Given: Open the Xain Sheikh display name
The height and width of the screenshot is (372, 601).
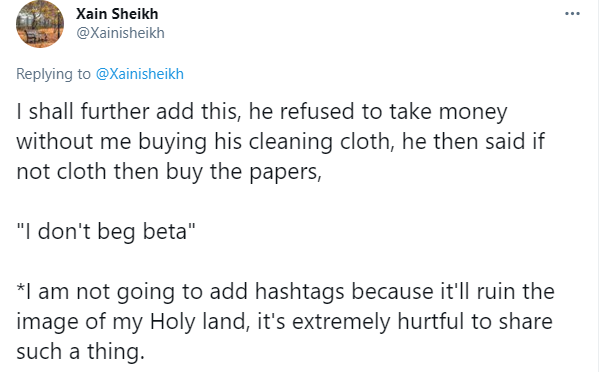Looking at the screenshot, I should (x=117, y=14).
